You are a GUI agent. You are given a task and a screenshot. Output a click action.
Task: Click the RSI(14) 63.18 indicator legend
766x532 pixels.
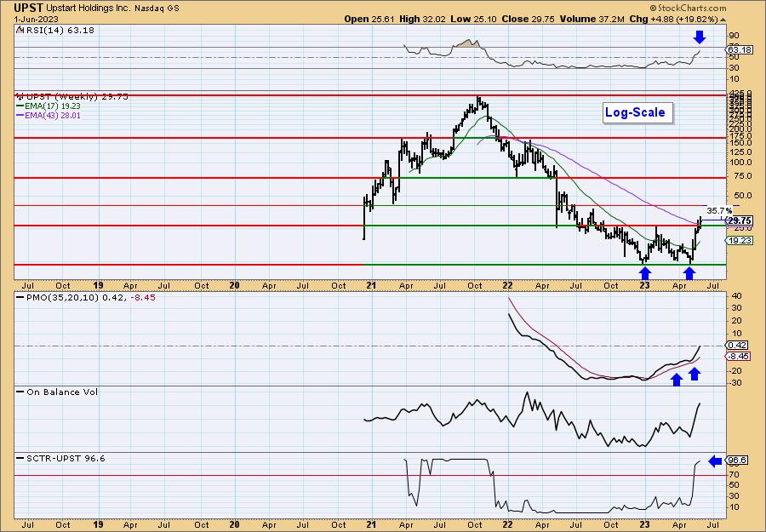(60, 31)
